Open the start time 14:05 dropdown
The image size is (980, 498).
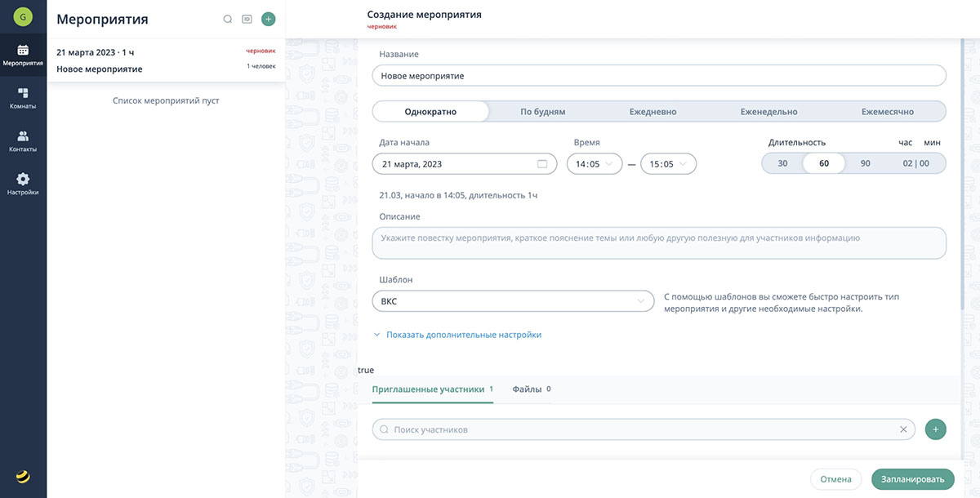coord(595,164)
